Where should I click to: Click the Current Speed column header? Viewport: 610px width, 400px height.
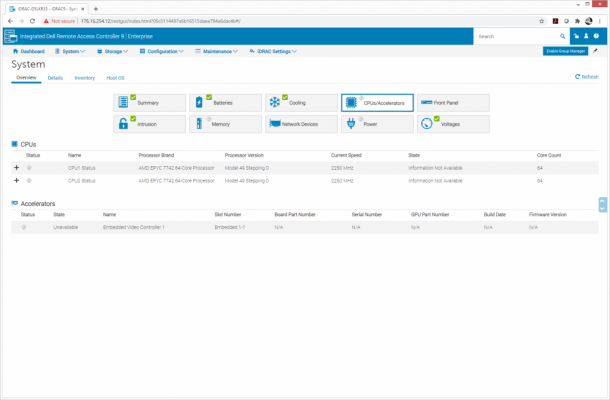[346, 155]
